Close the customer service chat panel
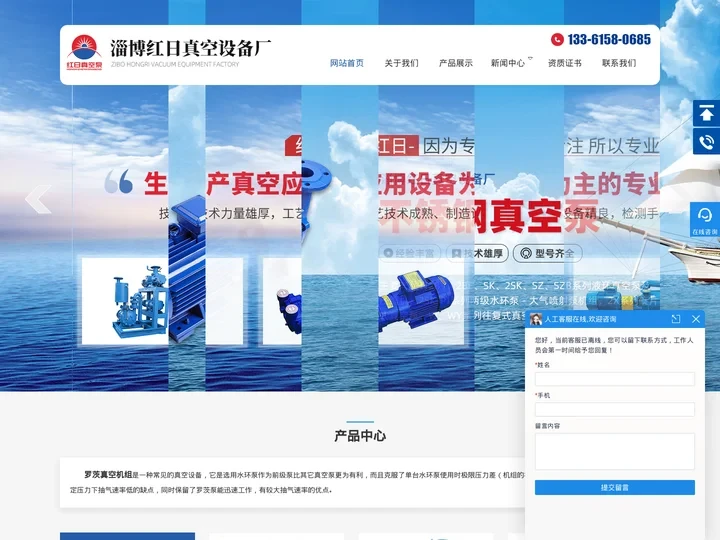Screen dimensions: 720x540 (x=696, y=319)
